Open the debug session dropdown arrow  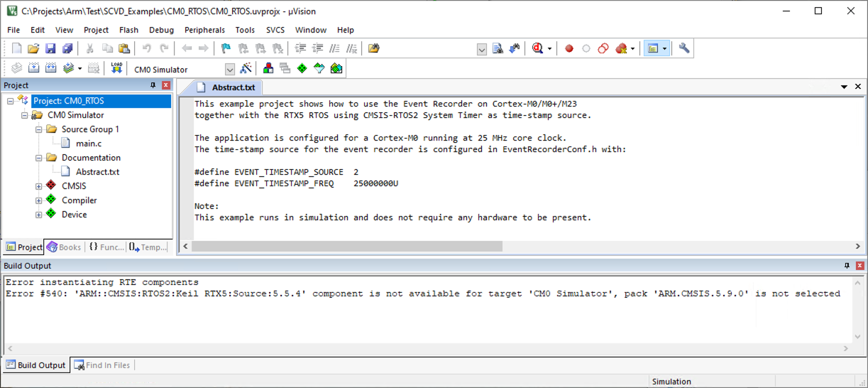[549, 48]
